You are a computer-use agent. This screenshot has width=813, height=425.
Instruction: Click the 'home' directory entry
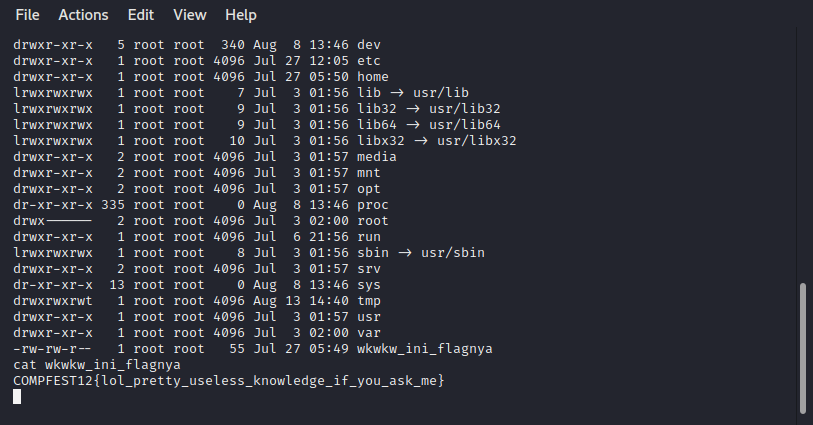[373, 77]
